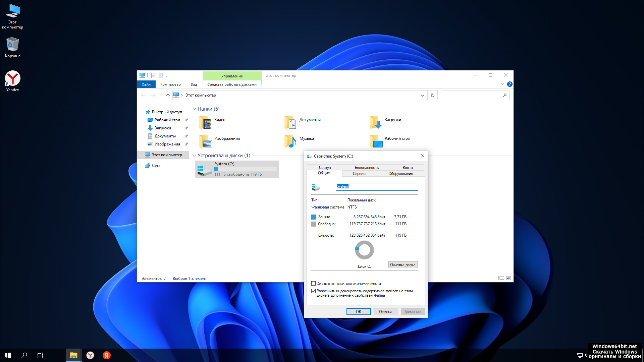Click the blue help question mark icon
Viewport: 644px width, 362px height.
pyautogui.click(x=509, y=84)
